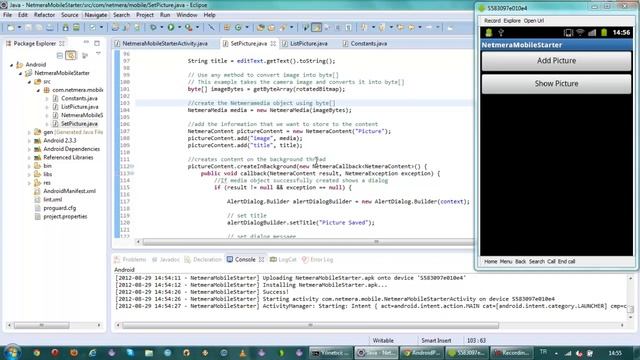640x360 pixels.
Task: Open the Android SDK Manager icon
Action: [x=65, y=27]
